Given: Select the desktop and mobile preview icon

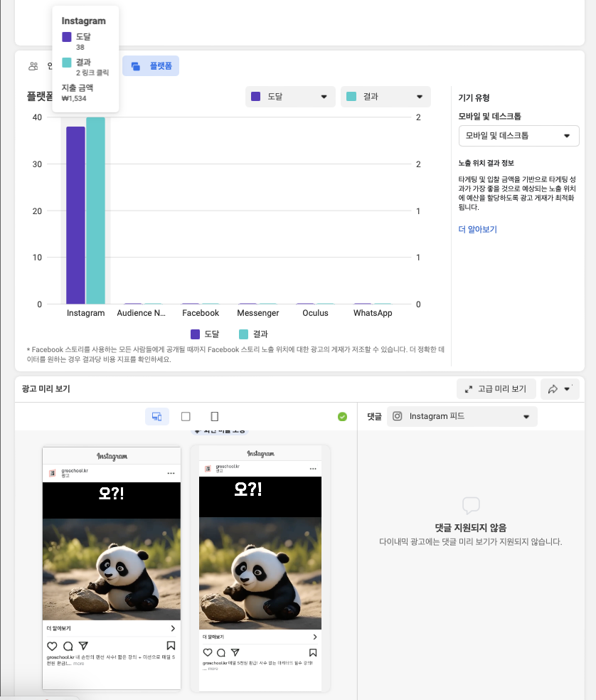Looking at the screenshot, I should (x=156, y=417).
